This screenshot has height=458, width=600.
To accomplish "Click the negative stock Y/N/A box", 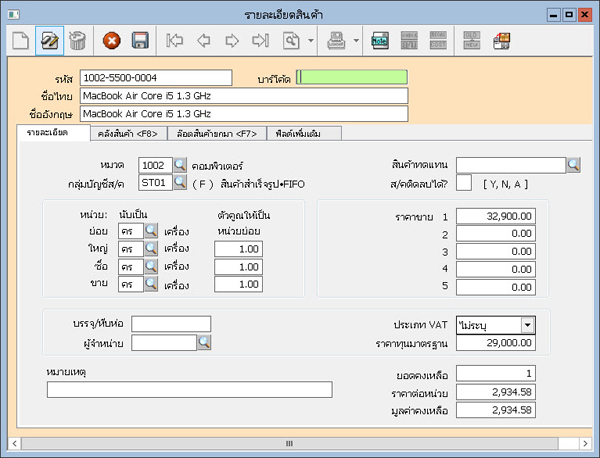I will (x=464, y=183).
